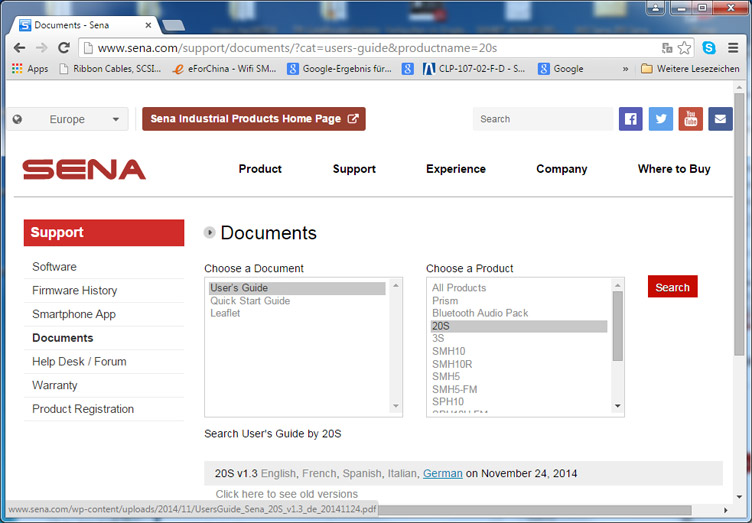This screenshot has width=752, height=523.
Task: Select User's Guide in document list
Action: pyautogui.click(x=297, y=288)
